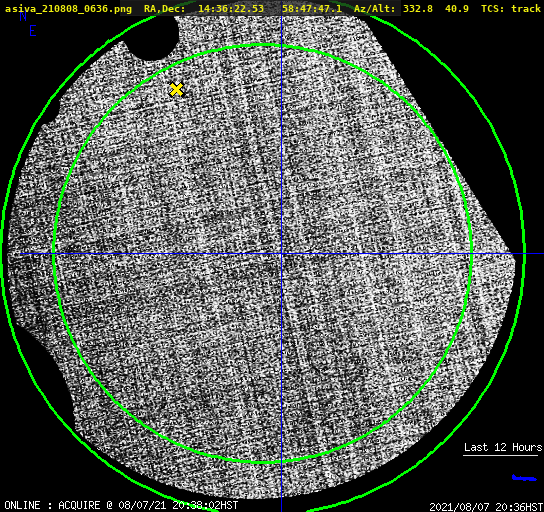Click the azimuth value 332.8
This screenshot has width=544, height=512.
click(418, 8)
